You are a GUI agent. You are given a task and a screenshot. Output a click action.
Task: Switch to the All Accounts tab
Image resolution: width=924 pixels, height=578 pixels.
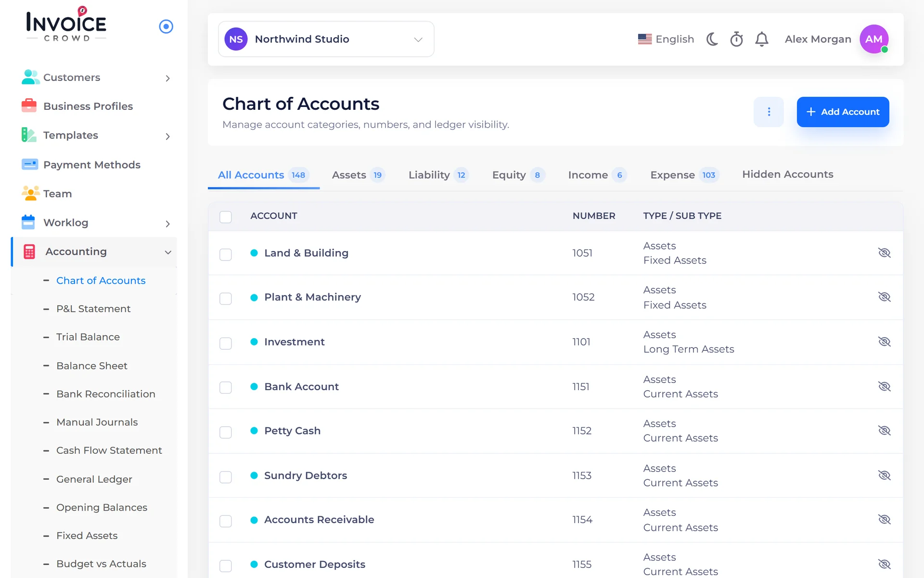click(x=263, y=175)
